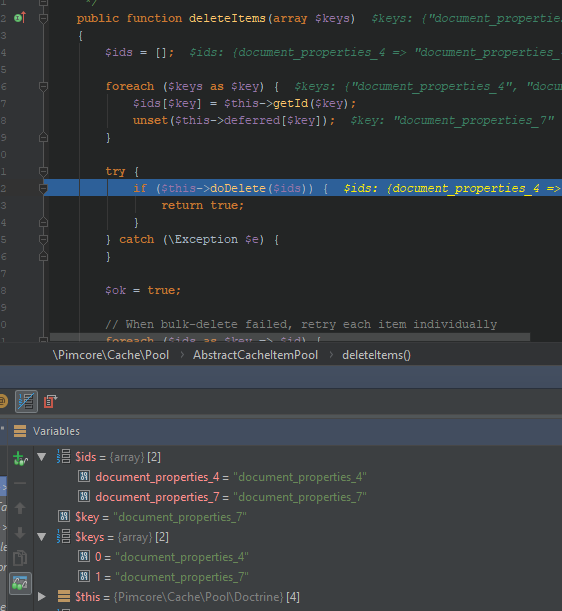Click the Remove Watch minus icon
Screen dimensions: 562x611
click(20, 483)
